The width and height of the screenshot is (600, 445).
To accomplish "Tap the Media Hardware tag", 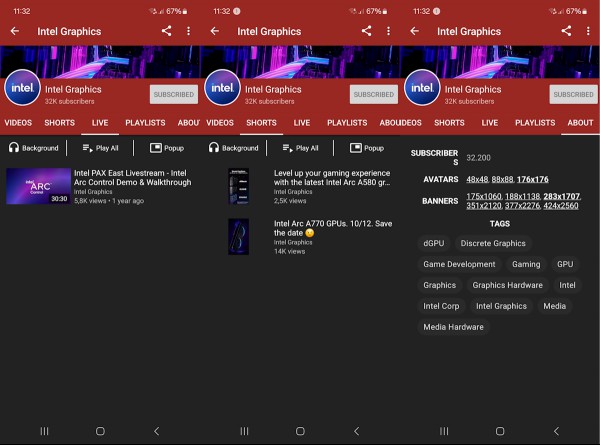I will [453, 327].
